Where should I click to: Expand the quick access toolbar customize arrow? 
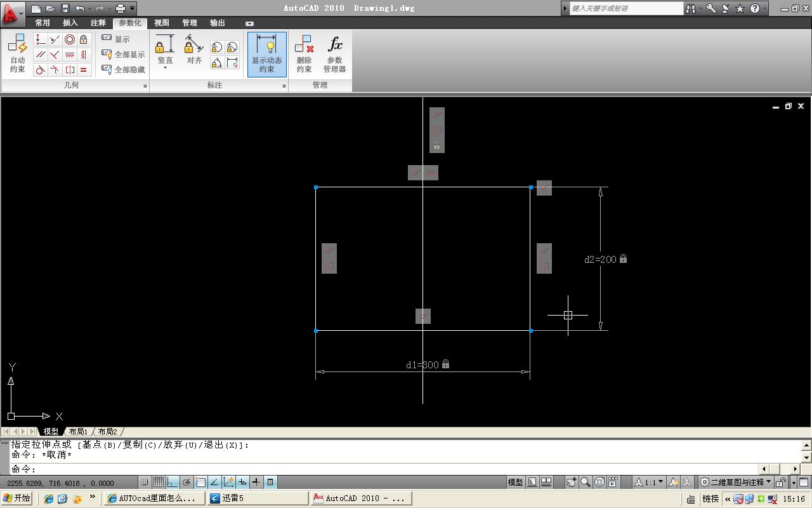pyautogui.click(x=132, y=8)
